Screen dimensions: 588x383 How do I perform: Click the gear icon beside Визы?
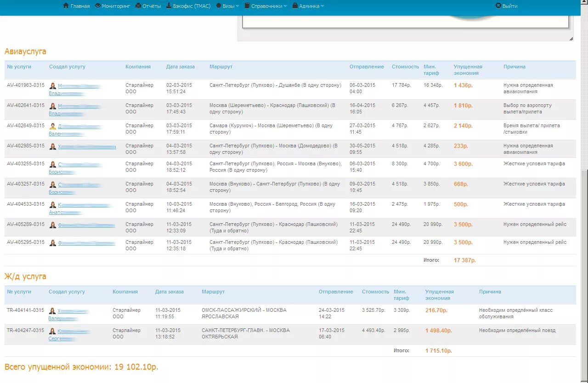pos(219,6)
